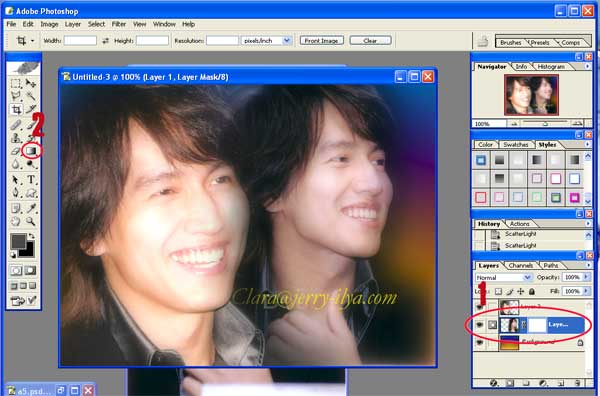Viewport: 600px width, 396px height.
Task: Toggle Lock image pixels brush icon
Action: [x=510, y=292]
